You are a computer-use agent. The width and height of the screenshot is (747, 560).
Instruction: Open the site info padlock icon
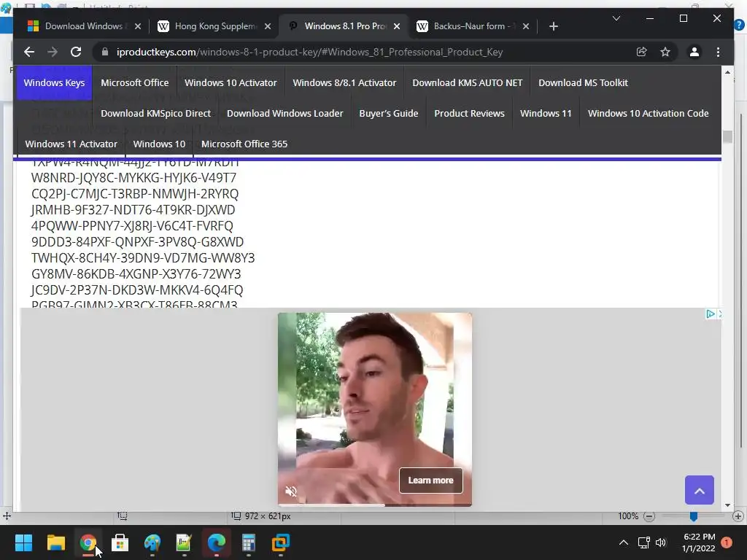tap(105, 52)
